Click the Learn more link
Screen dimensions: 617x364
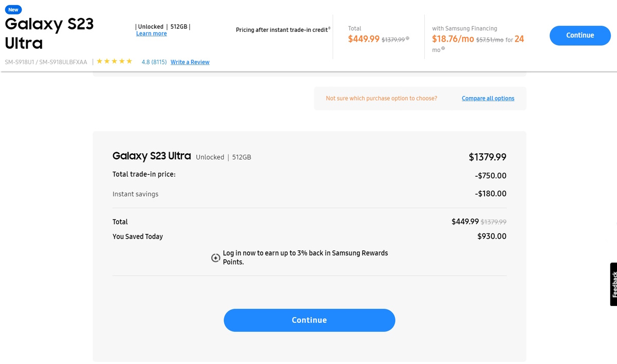tap(151, 34)
